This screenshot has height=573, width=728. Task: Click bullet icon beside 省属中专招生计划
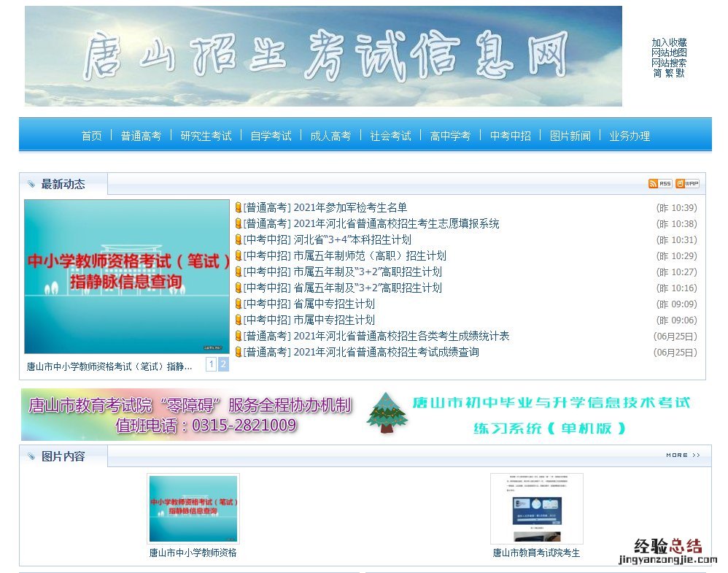coord(239,304)
